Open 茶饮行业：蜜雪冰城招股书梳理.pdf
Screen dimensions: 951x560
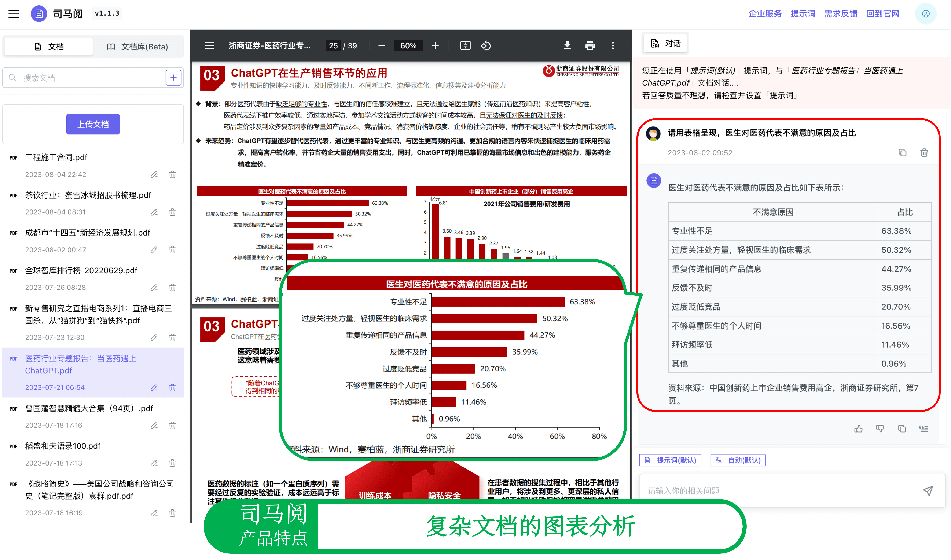pyautogui.click(x=88, y=195)
